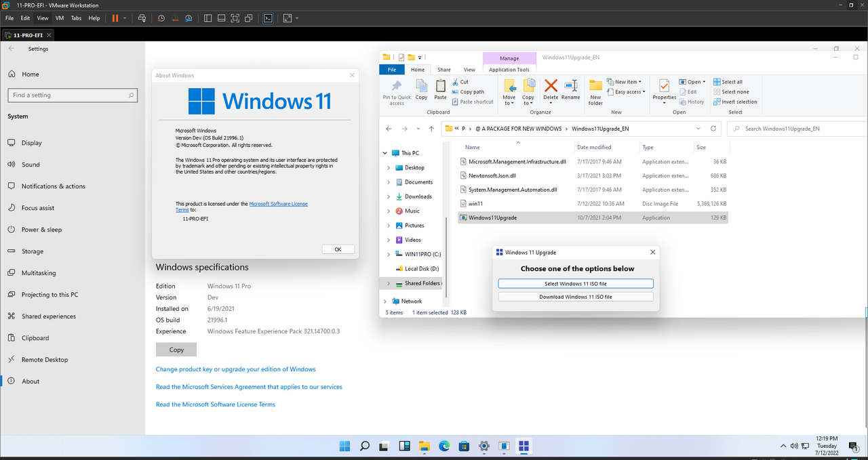The height and width of the screenshot is (460, 868).
Task: Expand the This PC tree node
Action: coord(385,153)
